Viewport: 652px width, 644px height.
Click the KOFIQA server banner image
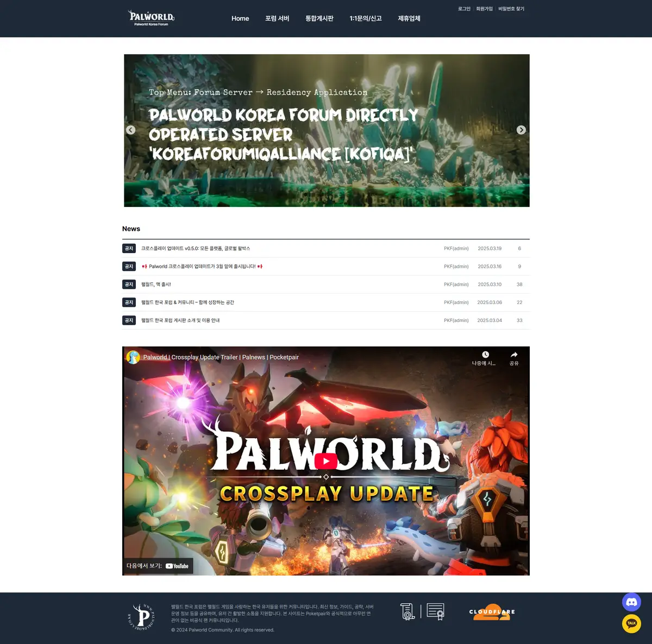click(x=327, y=130)
